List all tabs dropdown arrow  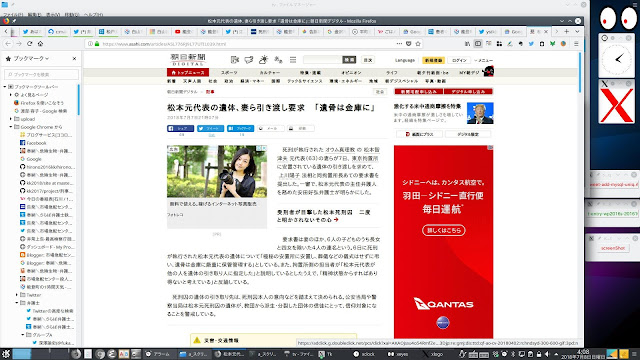tap(577, 31)
